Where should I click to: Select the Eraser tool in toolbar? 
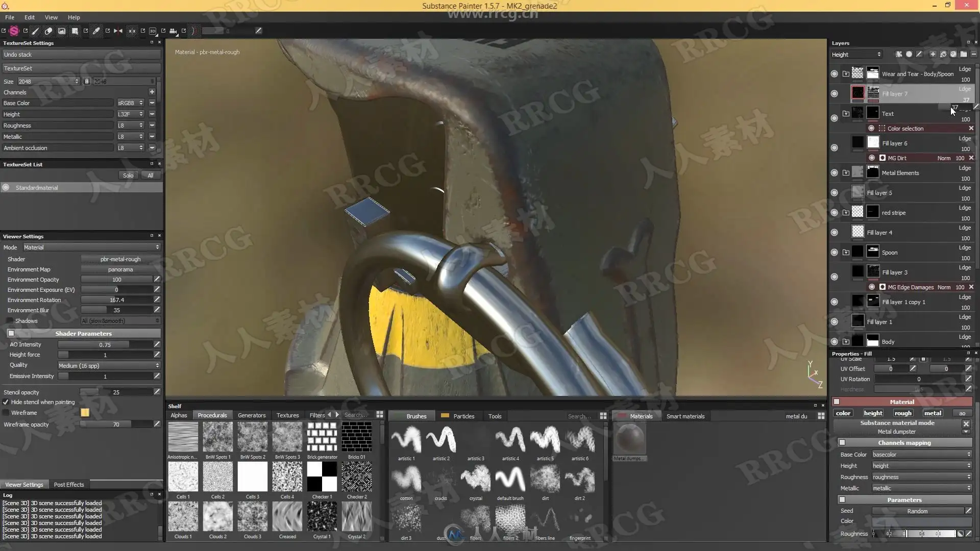[x=48, y=31]
